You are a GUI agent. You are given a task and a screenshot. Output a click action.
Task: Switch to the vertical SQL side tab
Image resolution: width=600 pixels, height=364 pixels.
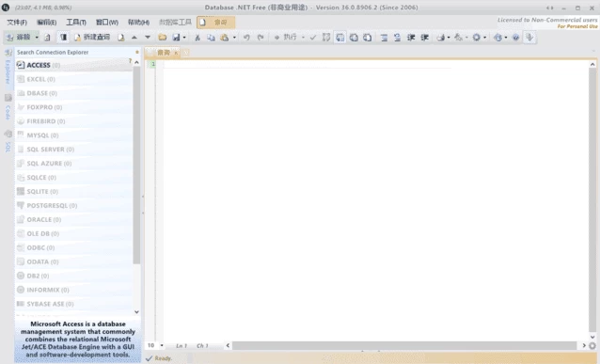8,142
